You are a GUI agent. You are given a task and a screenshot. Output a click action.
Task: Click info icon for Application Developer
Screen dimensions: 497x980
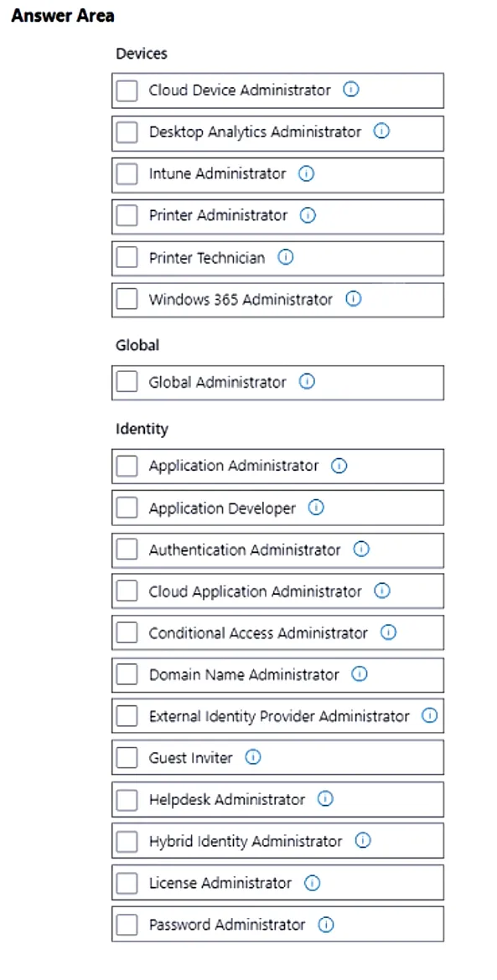(x=316, y=508)
